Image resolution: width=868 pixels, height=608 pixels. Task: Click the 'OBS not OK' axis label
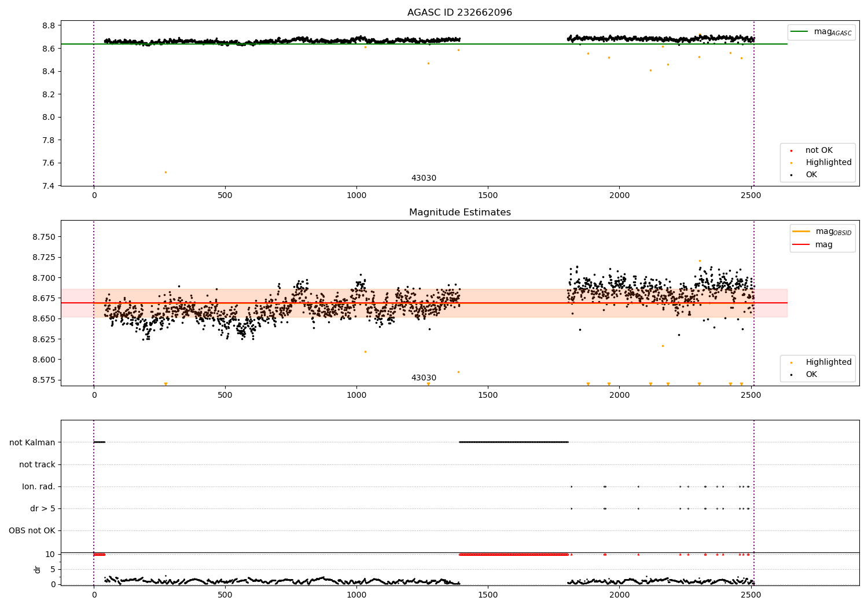coord(32,531)
